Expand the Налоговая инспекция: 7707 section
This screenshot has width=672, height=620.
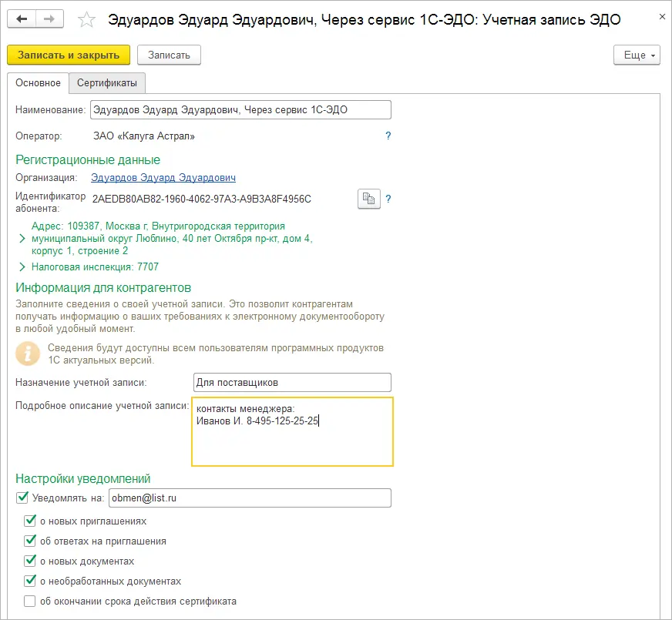point(22,266)
